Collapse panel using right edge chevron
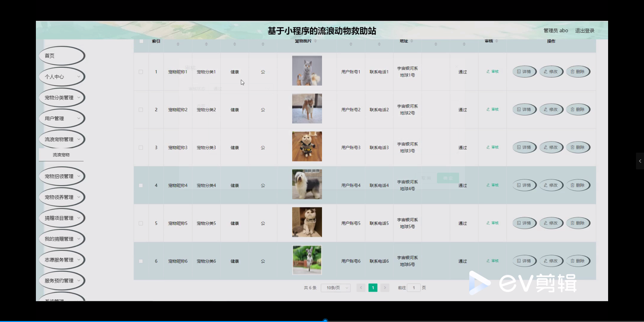The height and width of the screenshot is (322, 644). [640, 161]
